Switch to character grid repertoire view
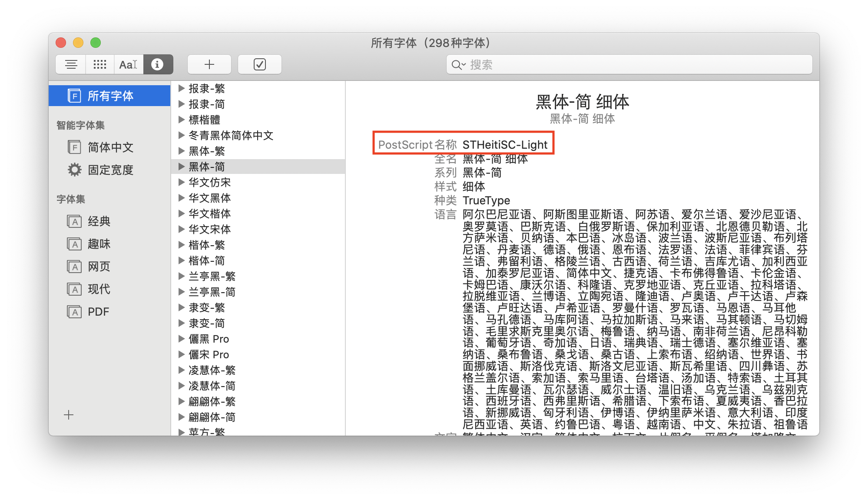This screenshot has height=500, width=868. tap(100, 64)
